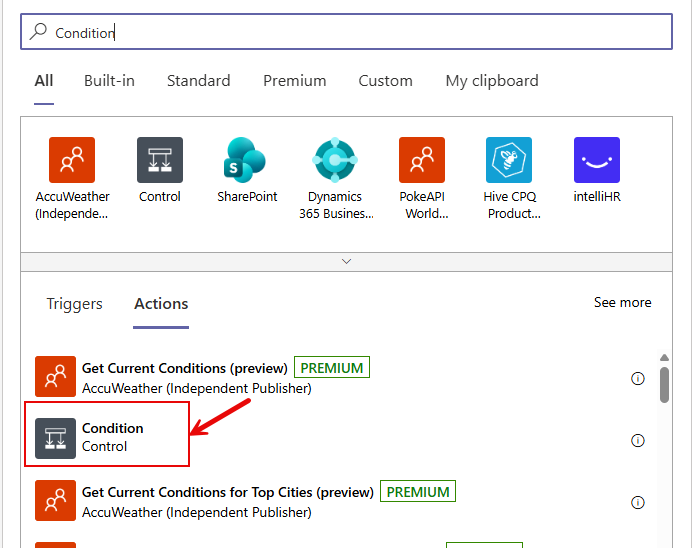Click the Condition search input field
The image size is (692, 548).
(346, 32)
